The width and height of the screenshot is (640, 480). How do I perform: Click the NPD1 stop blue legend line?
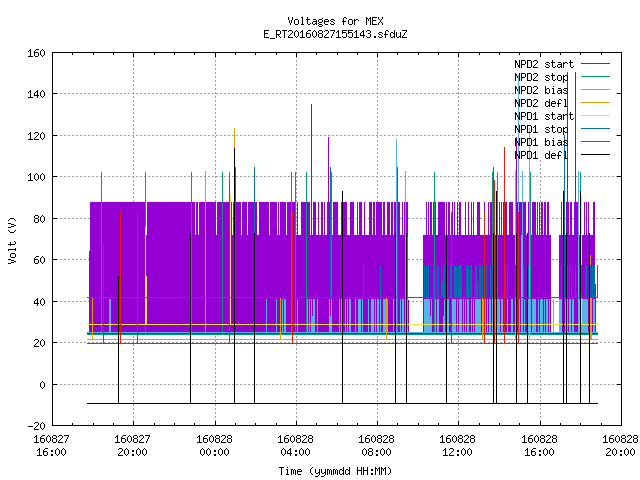(595, 129)
